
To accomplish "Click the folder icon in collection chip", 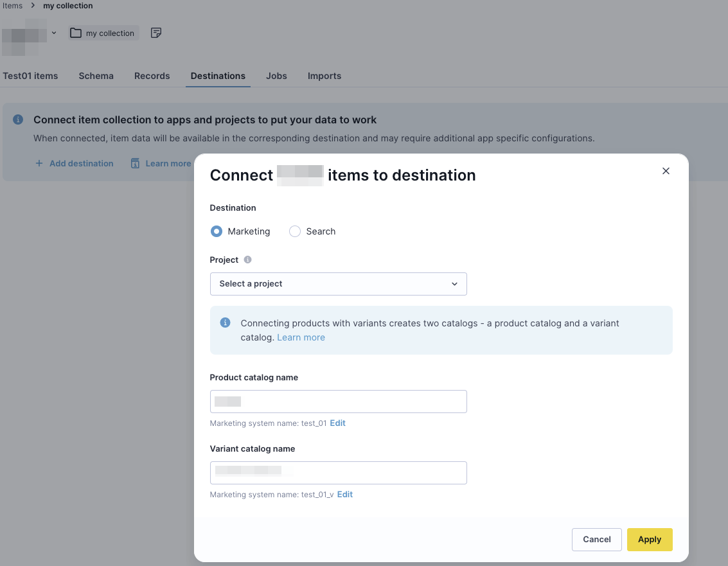I will tap(76, 33).
